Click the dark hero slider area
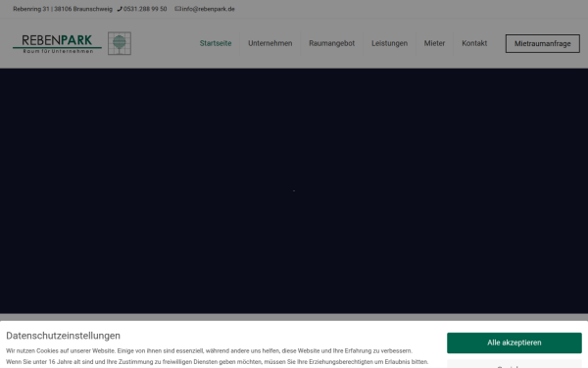 [294, 190]
